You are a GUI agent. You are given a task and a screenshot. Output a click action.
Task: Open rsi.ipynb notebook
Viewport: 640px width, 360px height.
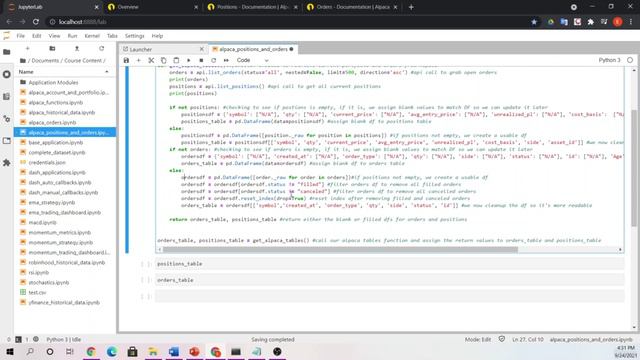point(39,272)
